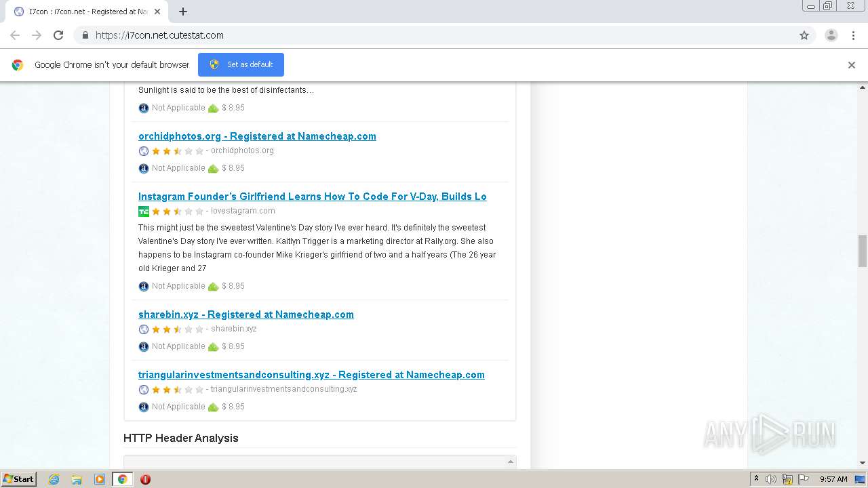Open Windows Explorer folder in taskbar
868x488 pixels.
(77, 479)
